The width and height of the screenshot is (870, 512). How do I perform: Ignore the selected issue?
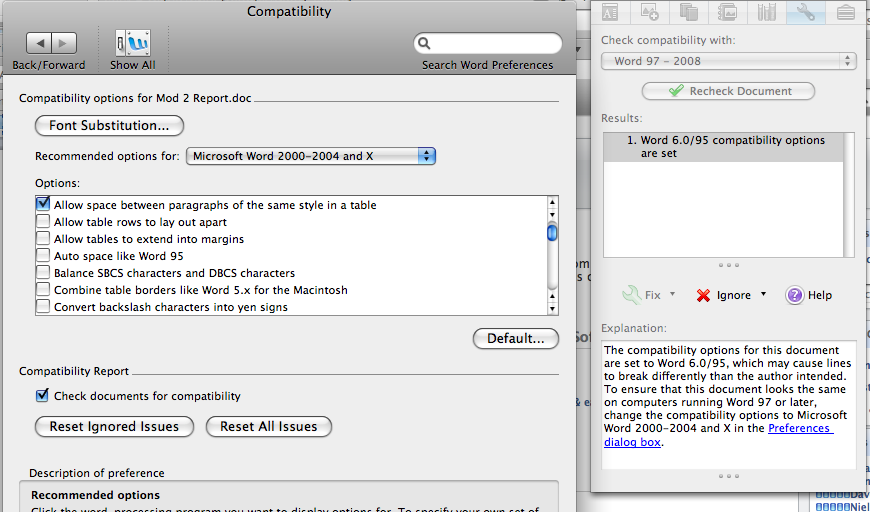coord(724,295)
